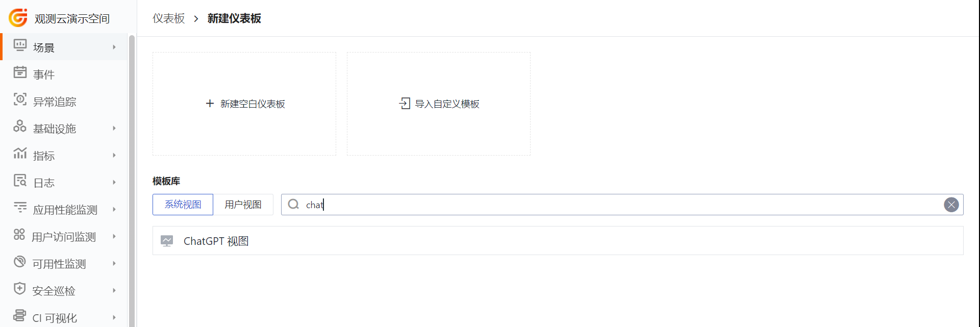
Task: Create a blank dashboard with 新建空白仪表板
Action: pyautogui.click(x=244, y=104)
